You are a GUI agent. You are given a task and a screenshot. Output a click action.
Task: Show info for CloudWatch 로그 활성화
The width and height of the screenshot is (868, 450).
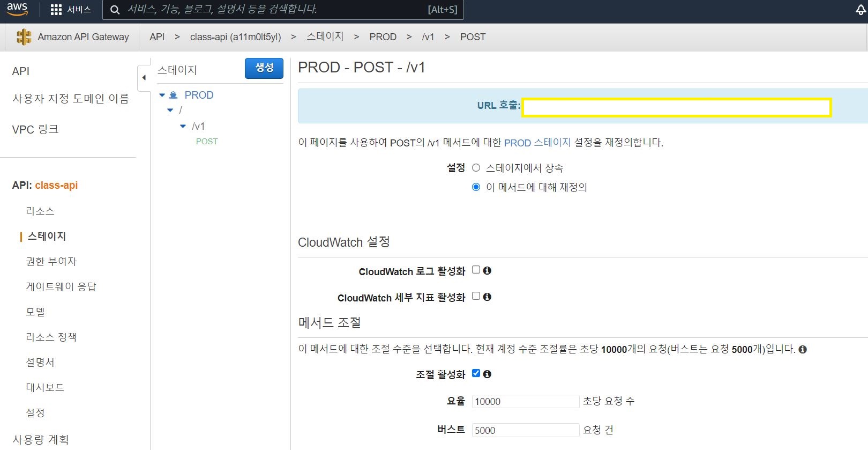tap(487, 271)
